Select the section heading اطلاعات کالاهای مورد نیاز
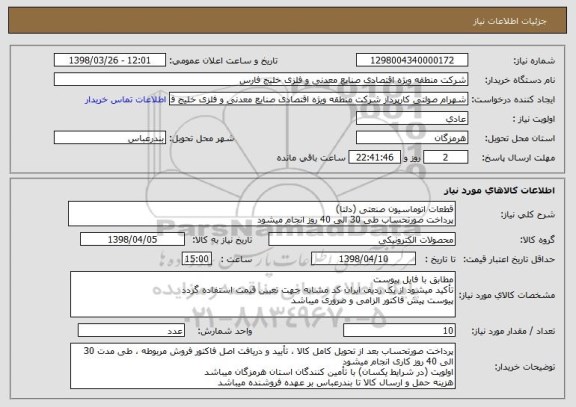The width and height of the screenshot is (576, 407). 500,190
